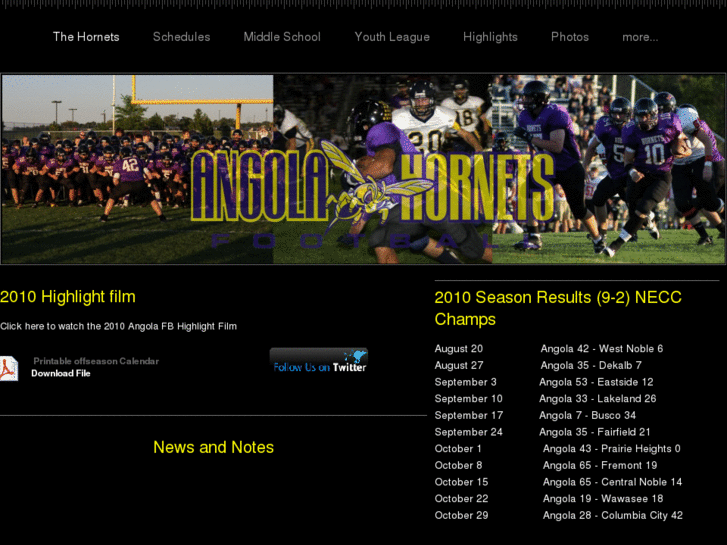Select the October 15 date

pos(461,482)
